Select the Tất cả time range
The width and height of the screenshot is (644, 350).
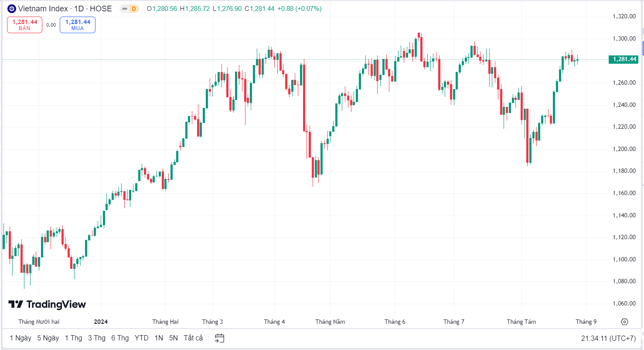193,338
